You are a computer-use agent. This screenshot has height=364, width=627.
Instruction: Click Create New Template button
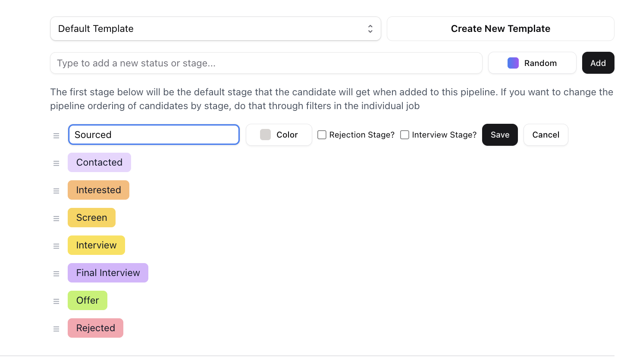pos(501,29)
